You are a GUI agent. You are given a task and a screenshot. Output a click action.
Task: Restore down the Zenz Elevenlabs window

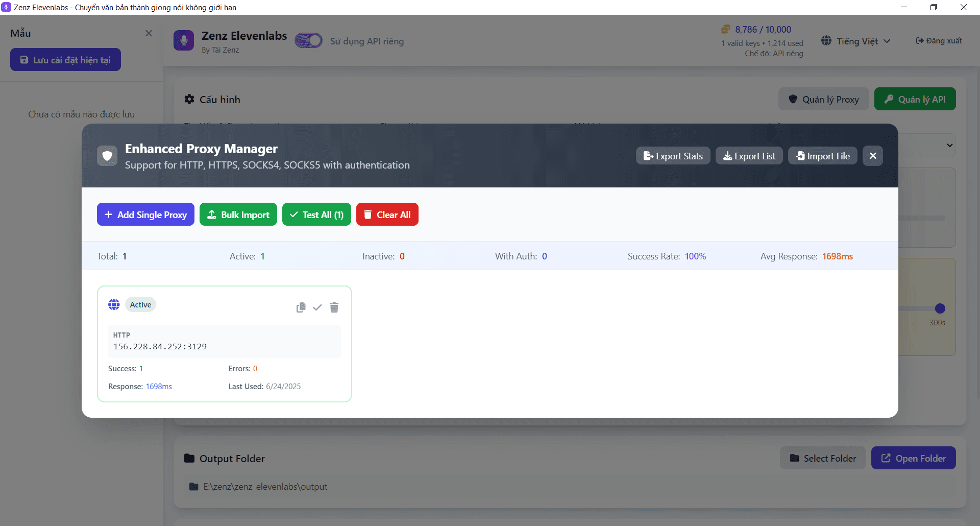point(934,7)
